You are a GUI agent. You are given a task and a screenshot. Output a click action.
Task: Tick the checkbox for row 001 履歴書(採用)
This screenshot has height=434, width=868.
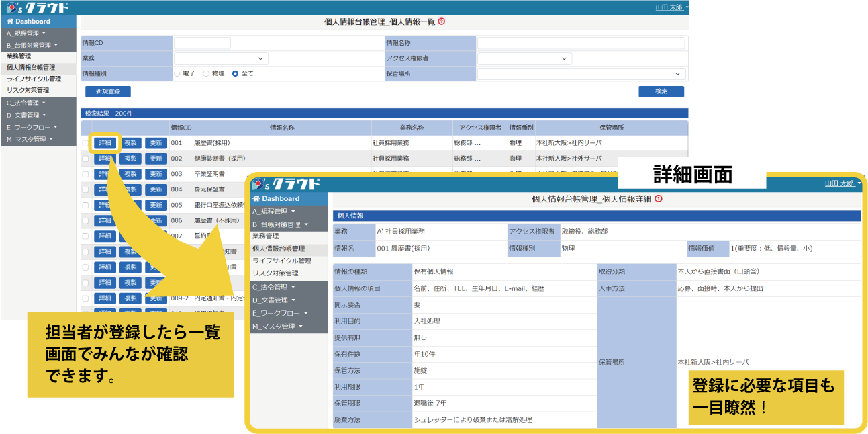[x=85, y=143]
